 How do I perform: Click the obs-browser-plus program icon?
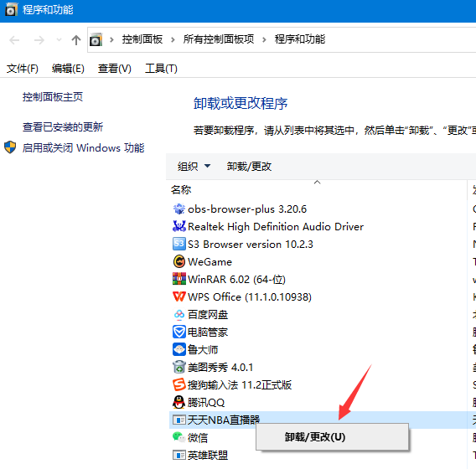tap(179, 209)
